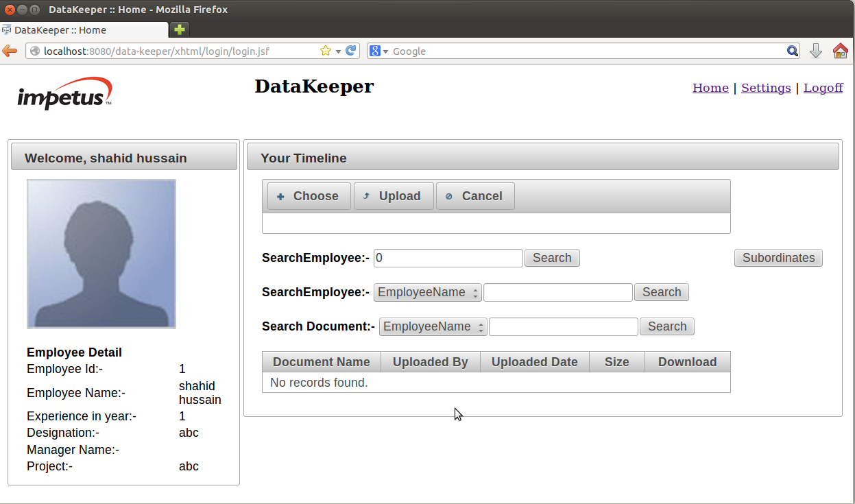Click the browser back arrow icon

[x=10, y=51]
